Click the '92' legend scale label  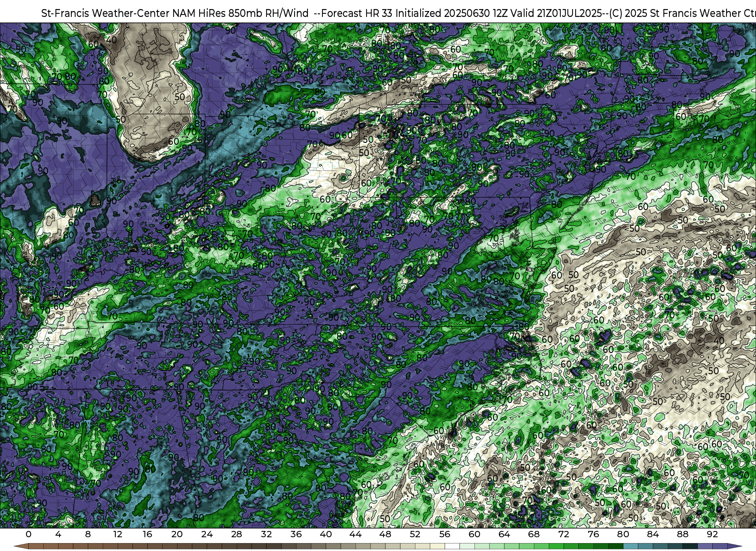tap(713, 534)
